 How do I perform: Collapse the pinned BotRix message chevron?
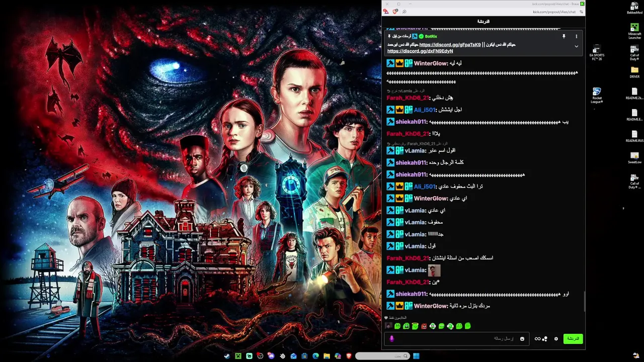576,46
